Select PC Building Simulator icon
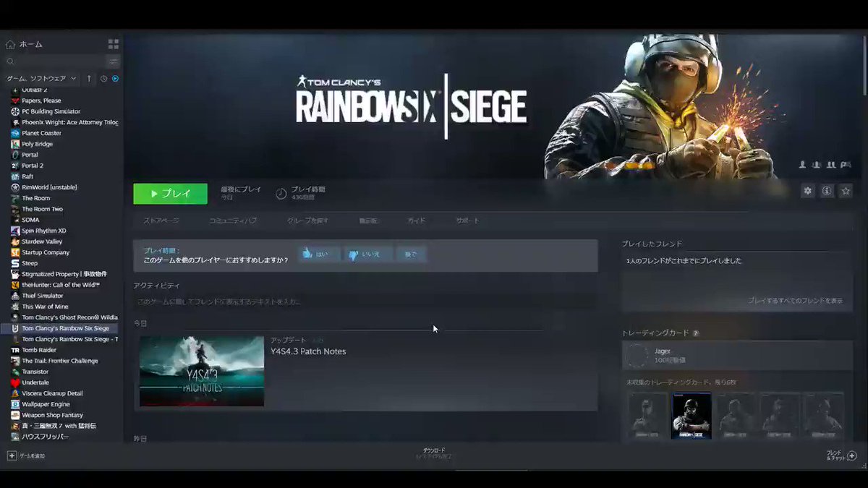 tap(15, 111)
